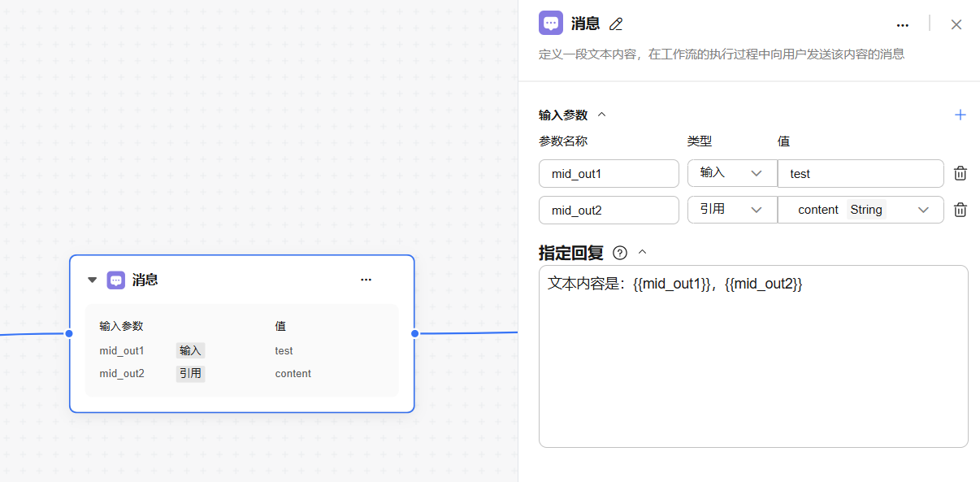The height and width of the screenshot is (482, 980).
Task: Click the message icon on the canvas node
Action: pos(116,280)
